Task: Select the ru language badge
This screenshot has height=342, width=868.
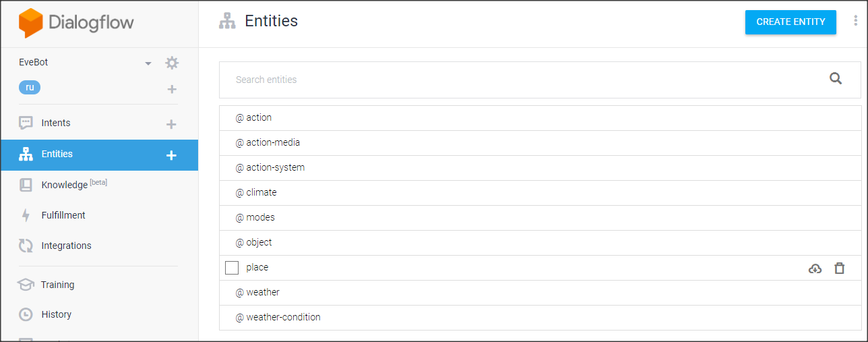Action: [x=30, y=87]
